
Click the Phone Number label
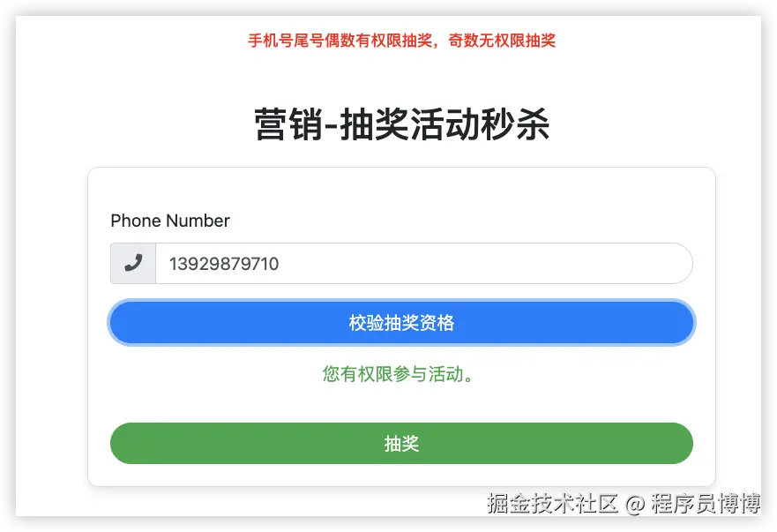170,221
